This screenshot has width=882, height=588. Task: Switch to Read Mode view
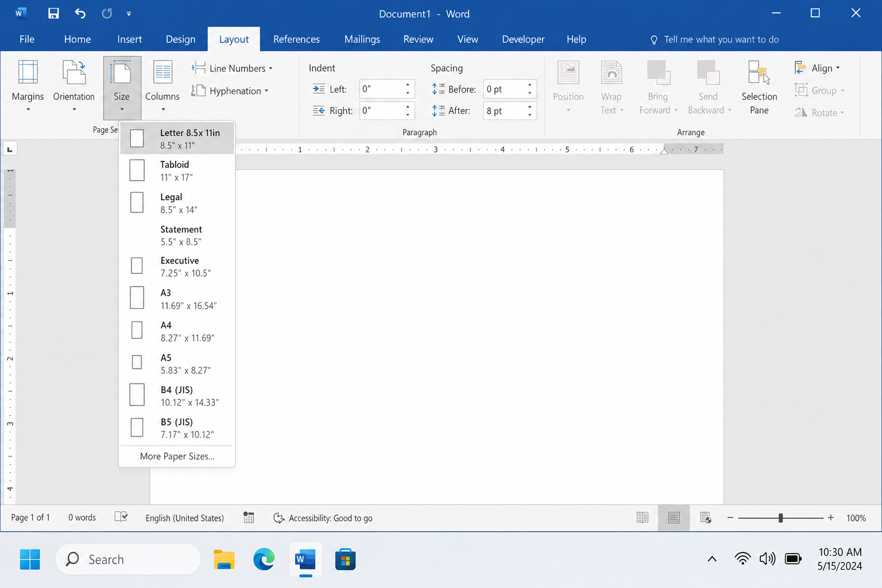643,517
